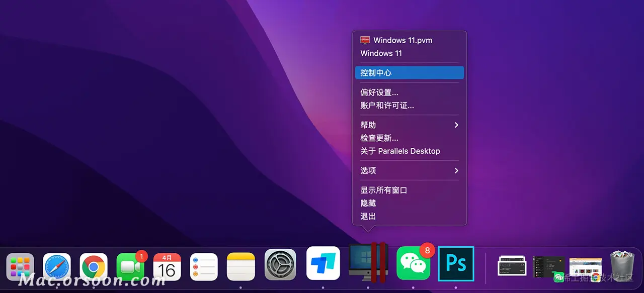This screenshot has width=644, height=293.
Task: Open FaceTime showing one notification badge
Action: click(131, 266)
